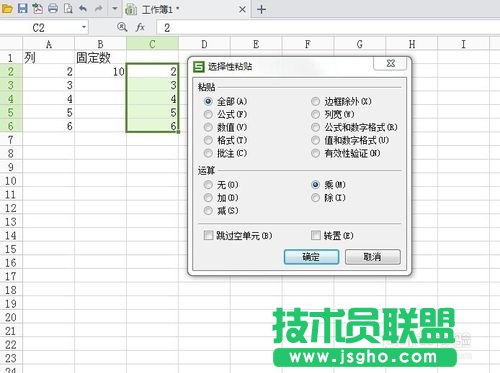Choose the 减(S) subtract operation

221,211
